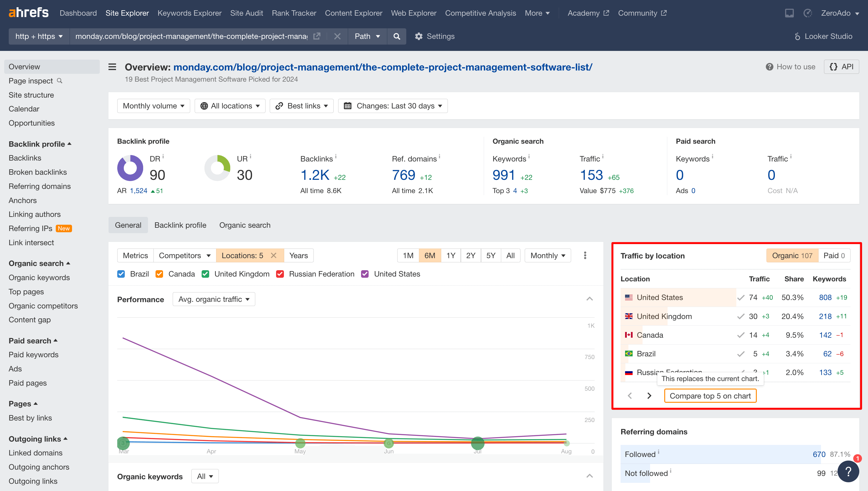The width and height of the screenshot is (868, 491).
Task: Switch to Backlink profile tab
Action: coord(180,225)
